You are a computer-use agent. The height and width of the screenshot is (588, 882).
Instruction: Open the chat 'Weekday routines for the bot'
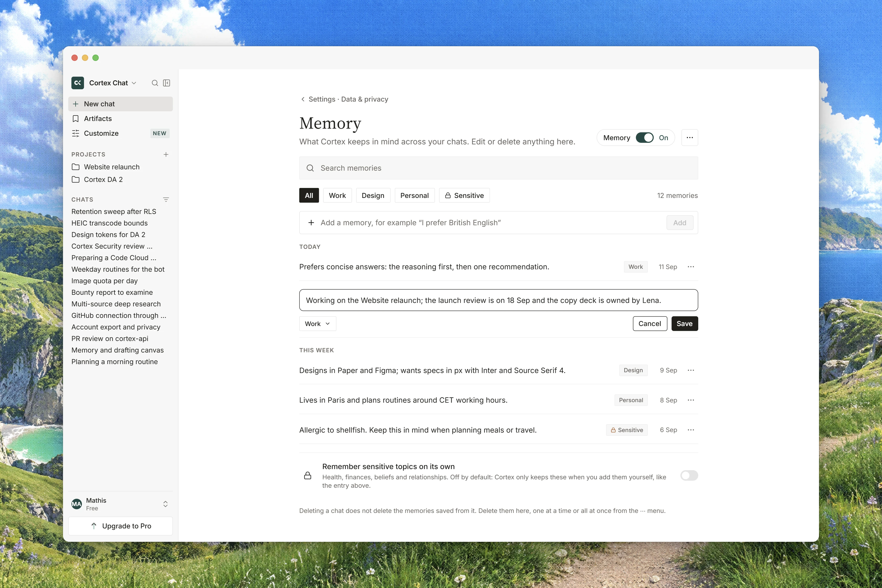point(118,269)
